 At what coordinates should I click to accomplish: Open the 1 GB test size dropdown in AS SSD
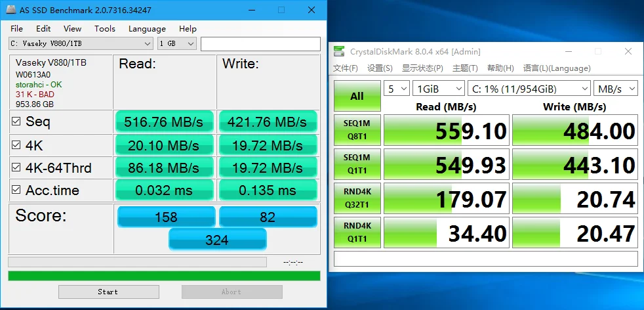[x=177, y=43]
